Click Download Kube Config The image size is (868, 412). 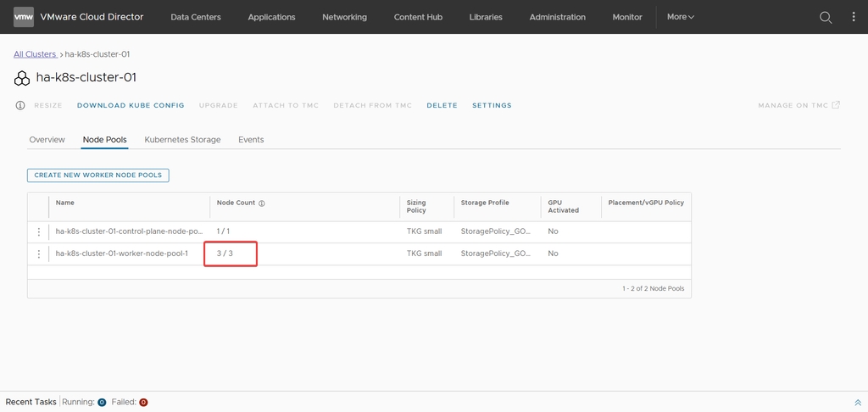[131, 106]
